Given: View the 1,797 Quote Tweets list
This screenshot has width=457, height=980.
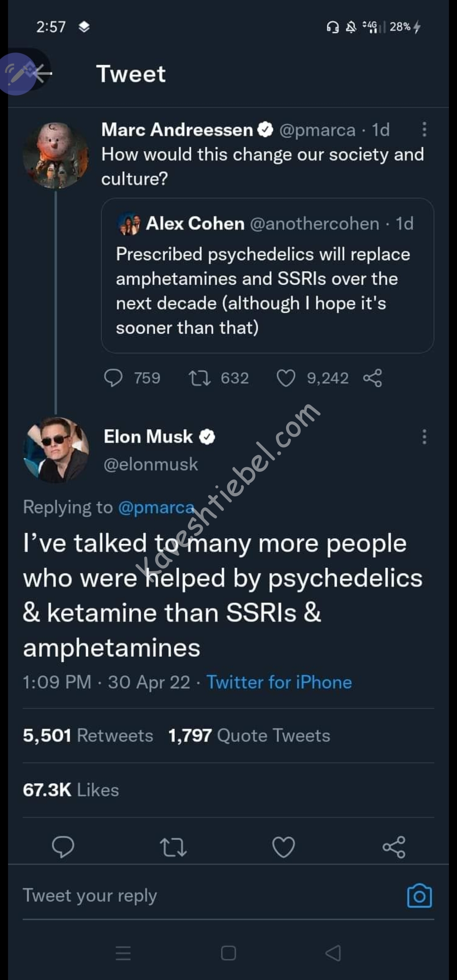Looking at the screenshot, I should pyautogui.click(x=249, y=735).
